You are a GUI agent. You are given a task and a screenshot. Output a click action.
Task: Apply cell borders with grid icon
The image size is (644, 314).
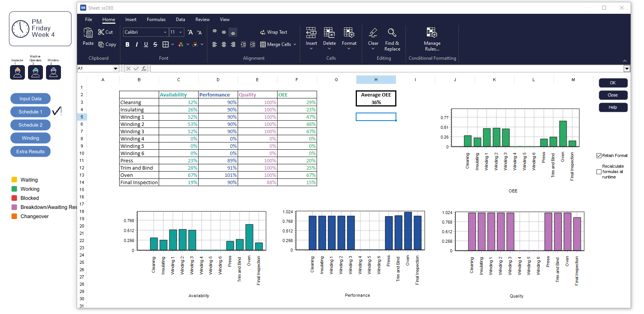[166, 44]
